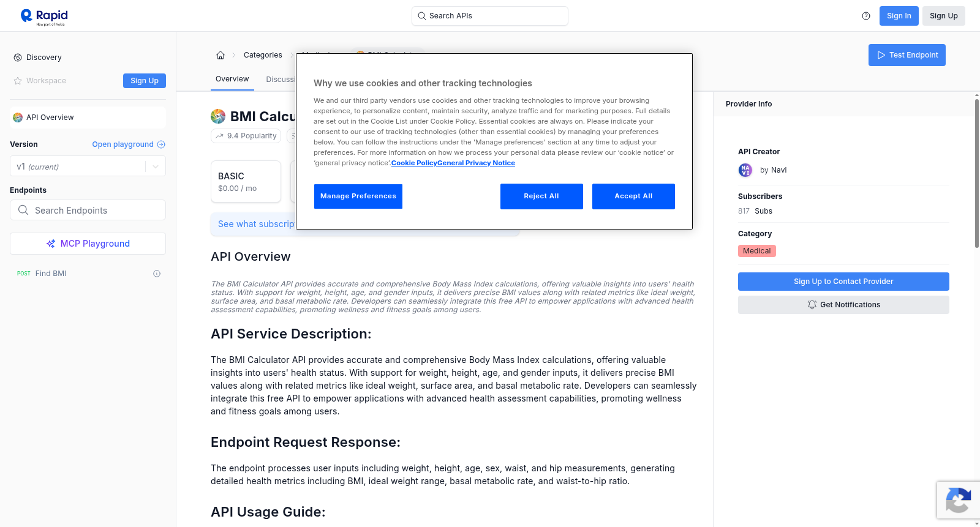Select the POST Find BMI endpoint
Image resolution: width=980 pixels, height=527 pixels.
tap(88, 274)
